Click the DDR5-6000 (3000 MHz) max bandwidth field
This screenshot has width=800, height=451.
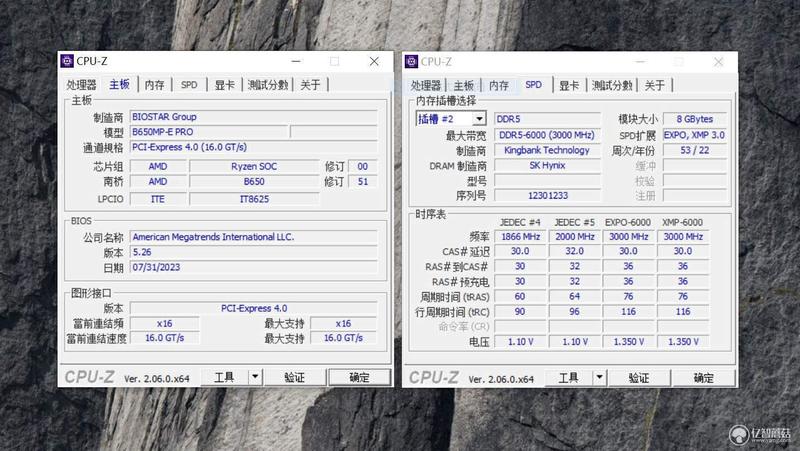[547, 135]
